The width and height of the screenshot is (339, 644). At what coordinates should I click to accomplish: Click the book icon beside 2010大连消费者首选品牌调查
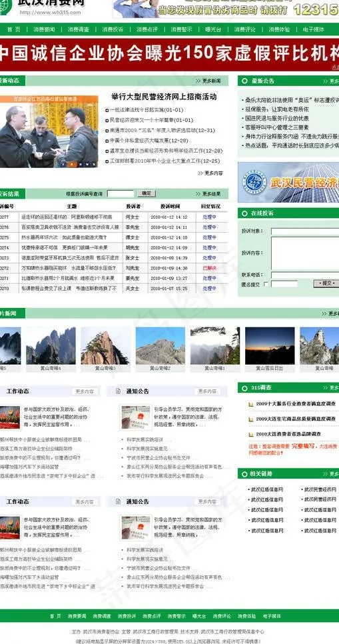pos(251,434)
